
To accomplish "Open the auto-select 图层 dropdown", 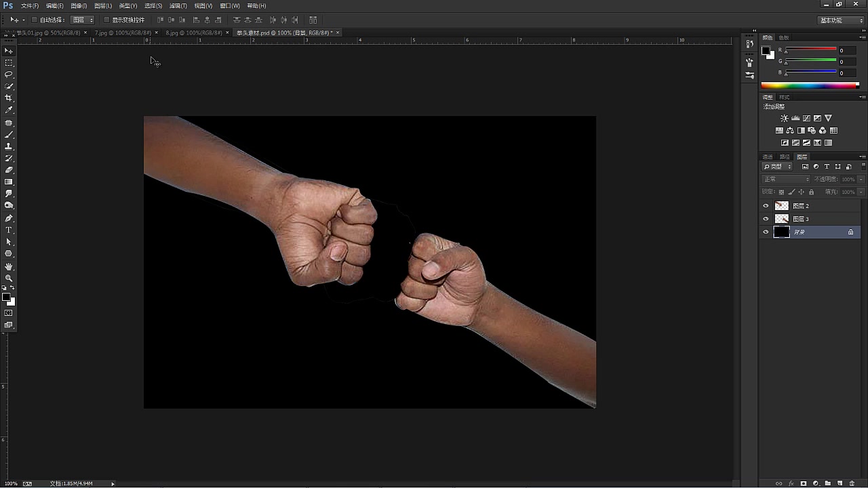I will coord(83,20).
